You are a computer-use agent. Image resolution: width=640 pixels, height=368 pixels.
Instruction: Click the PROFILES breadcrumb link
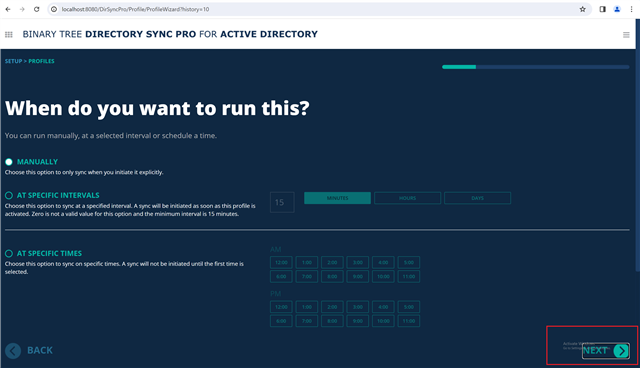coord(41,61)
